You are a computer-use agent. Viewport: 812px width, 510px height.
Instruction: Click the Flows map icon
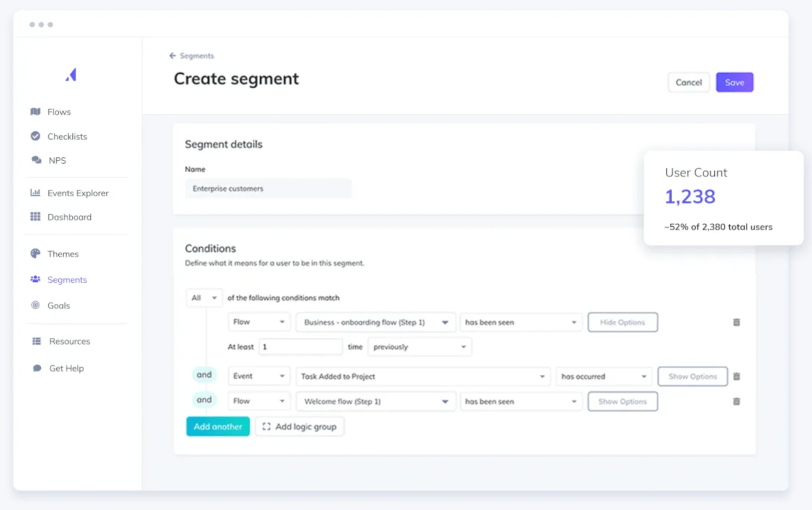pos(35,112)
